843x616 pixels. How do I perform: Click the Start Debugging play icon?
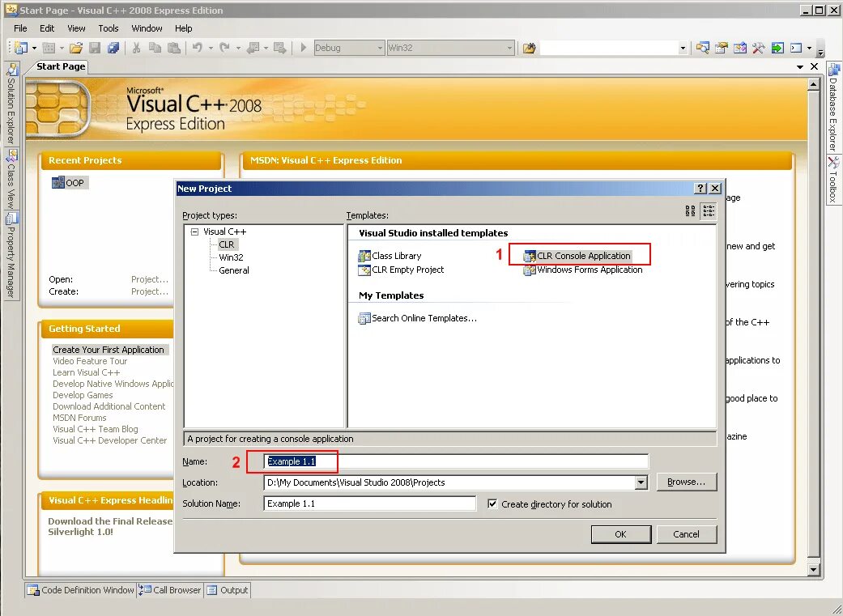click(x=303, y=48)
